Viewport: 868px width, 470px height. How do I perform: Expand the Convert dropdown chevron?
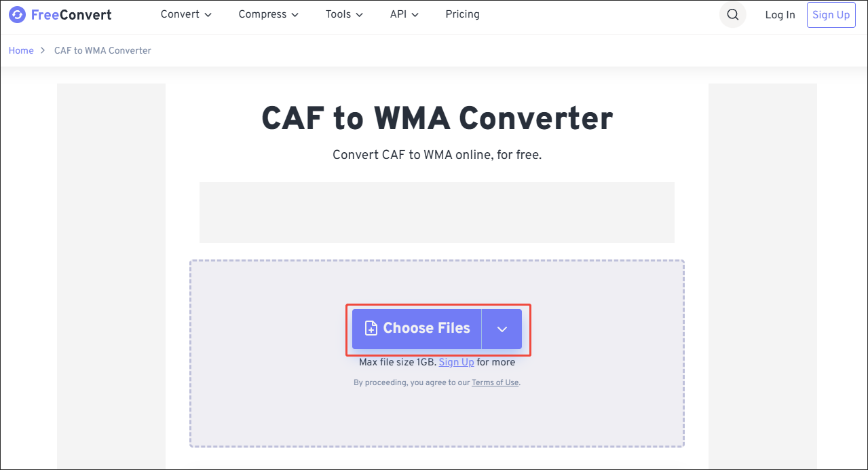(x=208, y=14)
